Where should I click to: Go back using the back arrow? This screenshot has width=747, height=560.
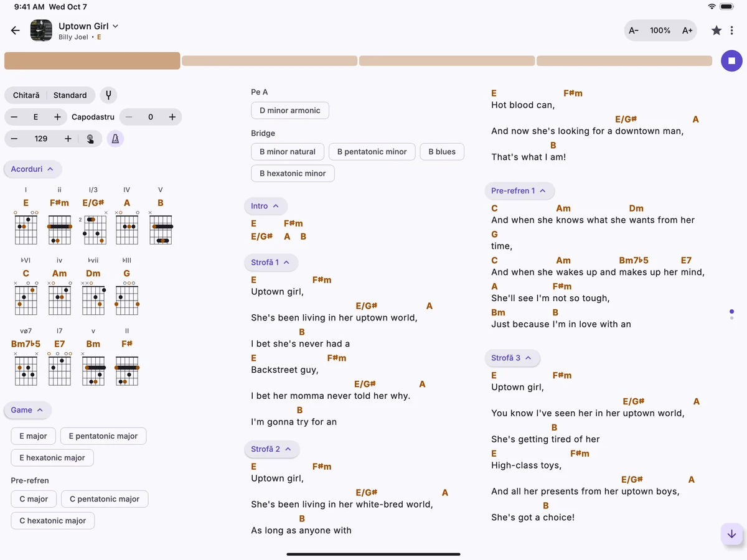(x=16, y=30)
